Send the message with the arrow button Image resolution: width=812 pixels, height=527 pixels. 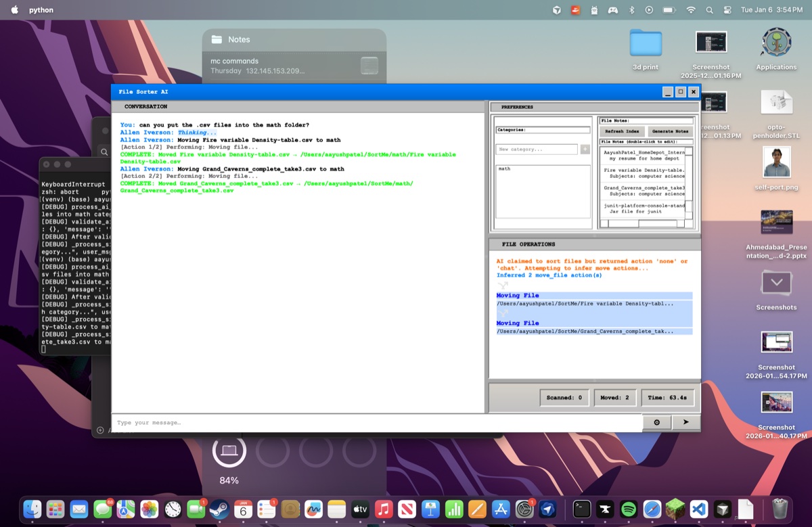point(685,422)
